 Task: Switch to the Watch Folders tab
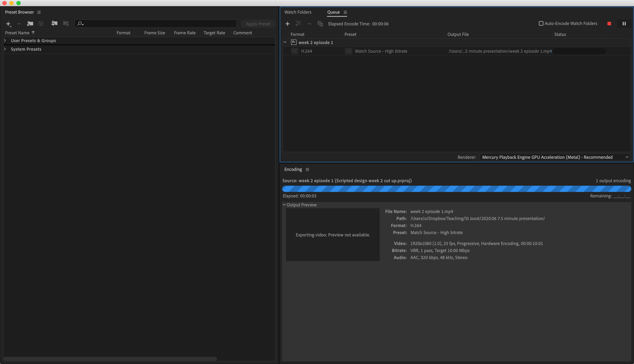(x=298, y=12)
